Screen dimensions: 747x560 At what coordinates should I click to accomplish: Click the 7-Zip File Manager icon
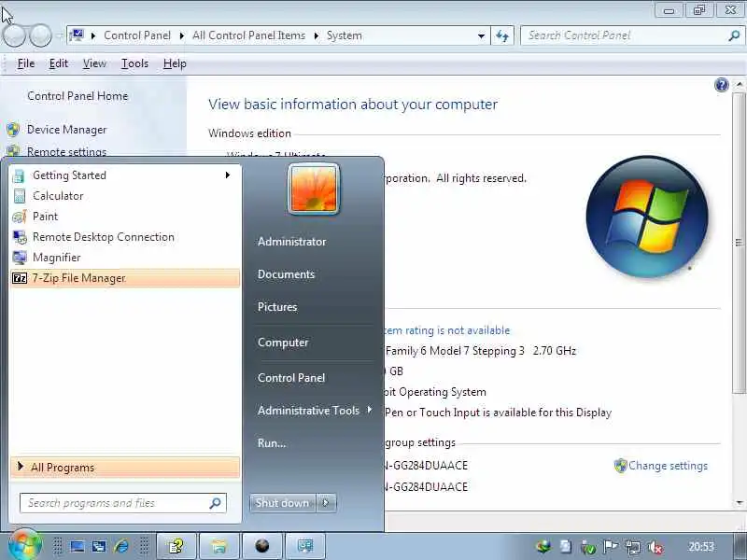[20, 278]
